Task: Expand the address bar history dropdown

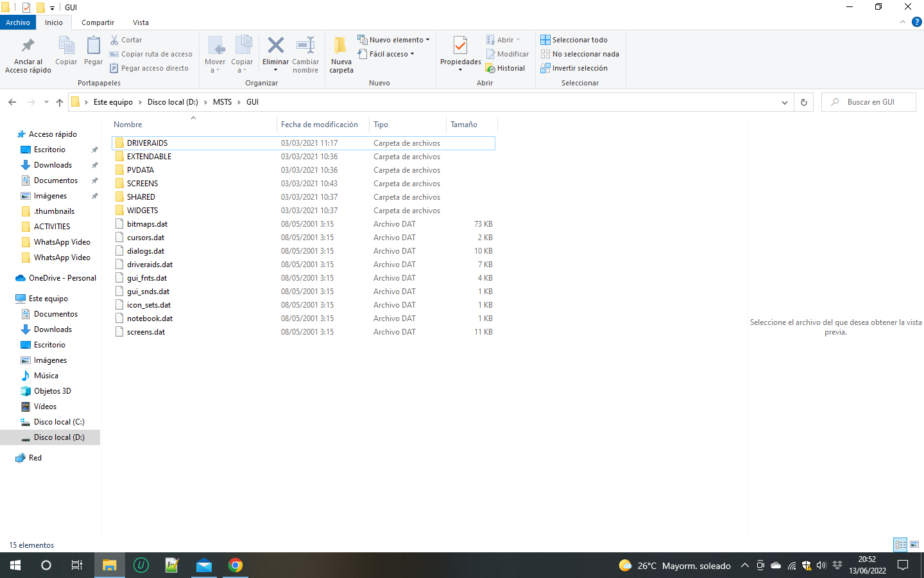Action: (x=784, y=102)
